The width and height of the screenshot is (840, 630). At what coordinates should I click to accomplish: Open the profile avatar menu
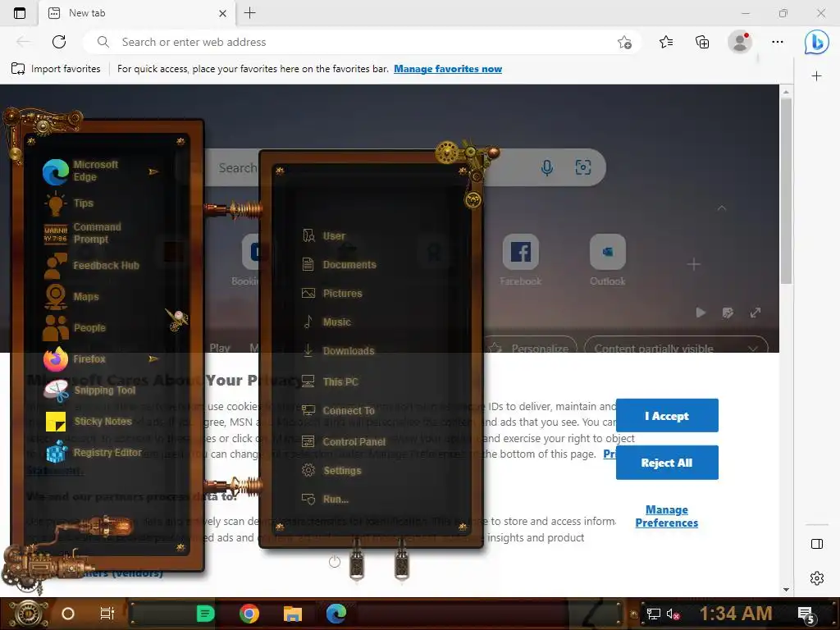740,42
